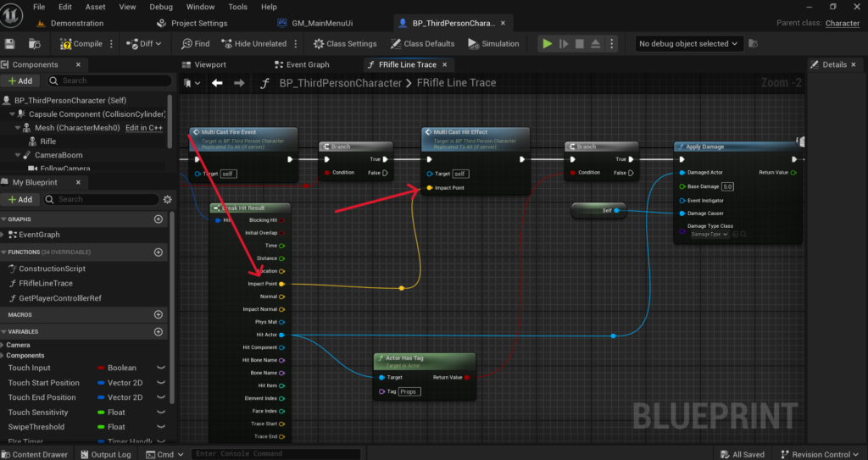The width and height of the screenshot is (868, 460).
Task: Navigate back in graph history
Action: click(217, 83)
